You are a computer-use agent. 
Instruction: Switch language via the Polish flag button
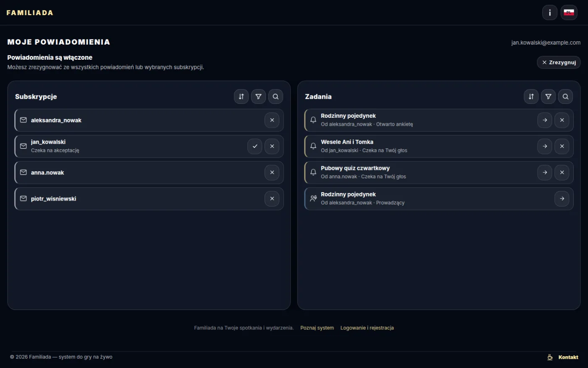pos(569,13)
